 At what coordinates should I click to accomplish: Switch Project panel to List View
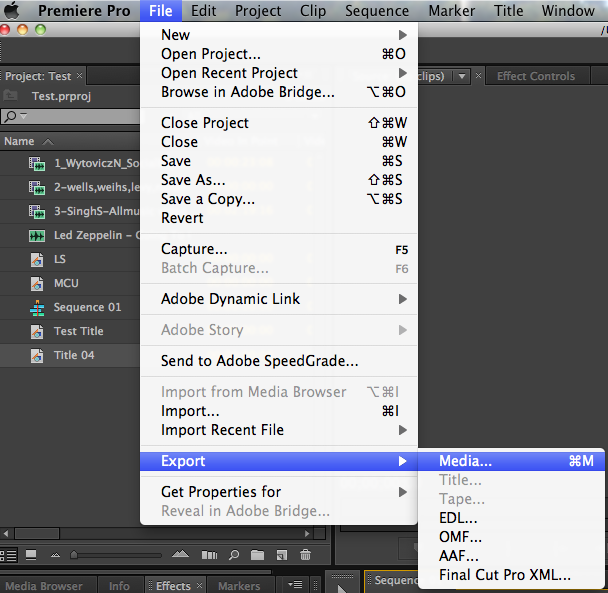9,555
